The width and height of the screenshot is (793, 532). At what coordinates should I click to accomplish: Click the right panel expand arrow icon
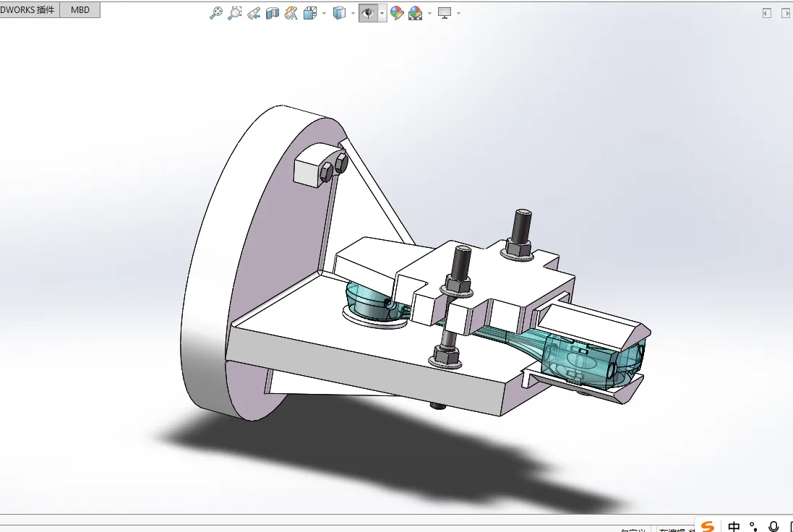786,13
